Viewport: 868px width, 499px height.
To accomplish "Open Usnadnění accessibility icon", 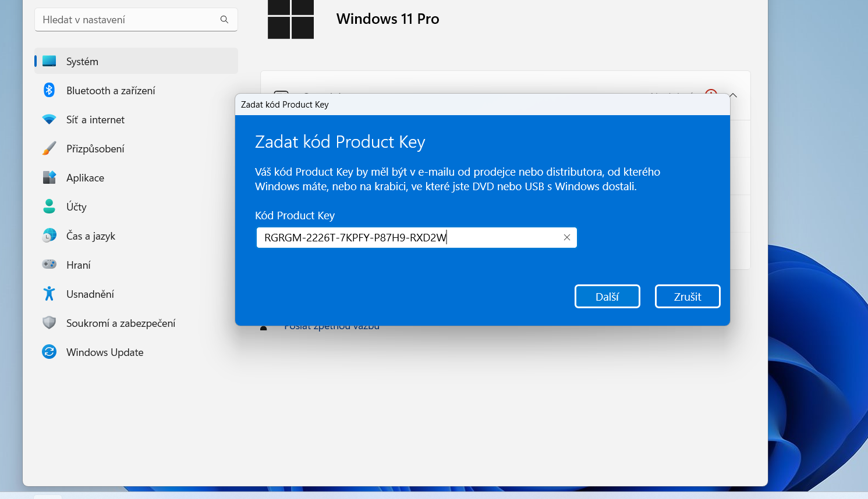I will coord(49,294).
